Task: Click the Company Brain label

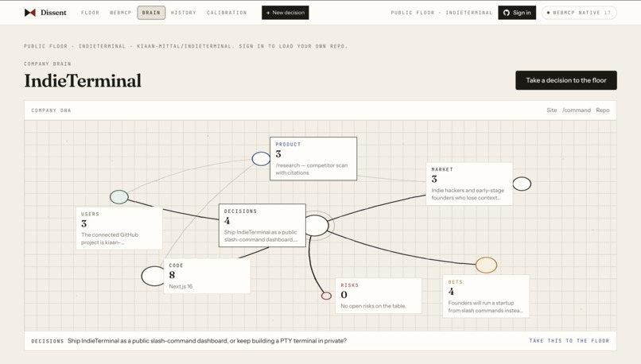Action: pyautogui.click(x=48, y=64)
